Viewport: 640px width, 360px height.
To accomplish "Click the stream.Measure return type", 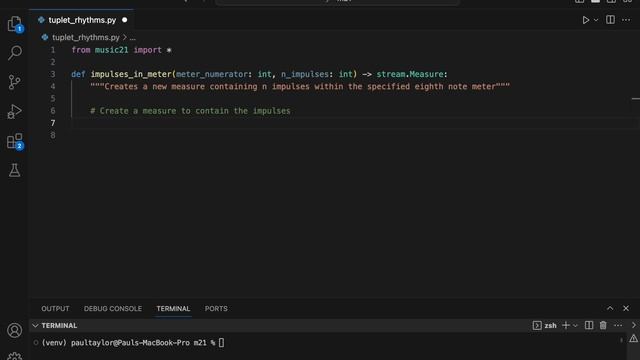I will (x=409, y=74).
